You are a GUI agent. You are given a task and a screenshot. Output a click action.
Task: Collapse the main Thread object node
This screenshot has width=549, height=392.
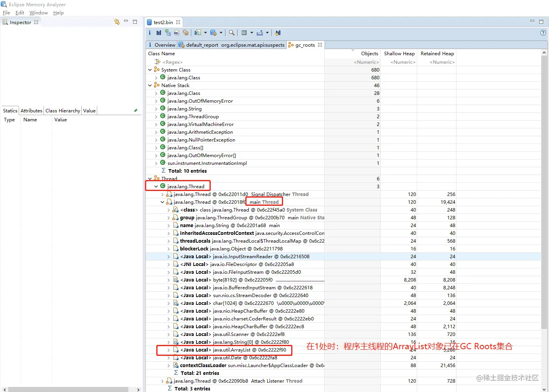(163, 202)
